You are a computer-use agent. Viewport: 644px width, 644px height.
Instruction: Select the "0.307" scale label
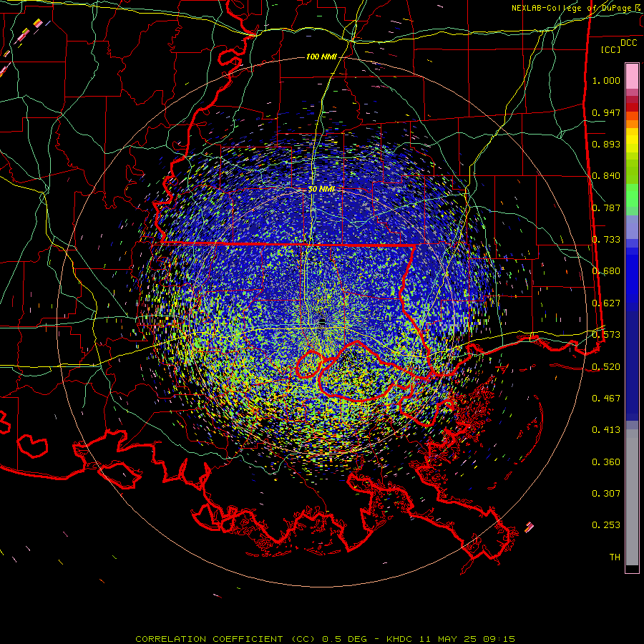606,494
